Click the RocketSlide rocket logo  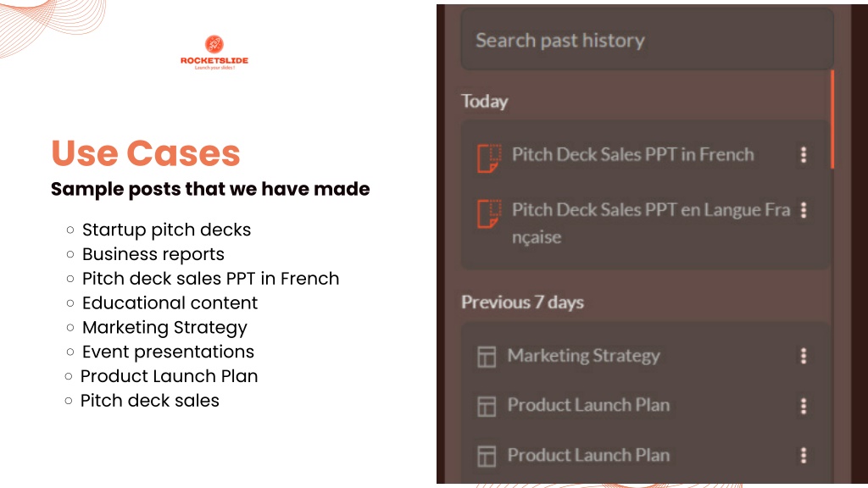coord(214,44)
